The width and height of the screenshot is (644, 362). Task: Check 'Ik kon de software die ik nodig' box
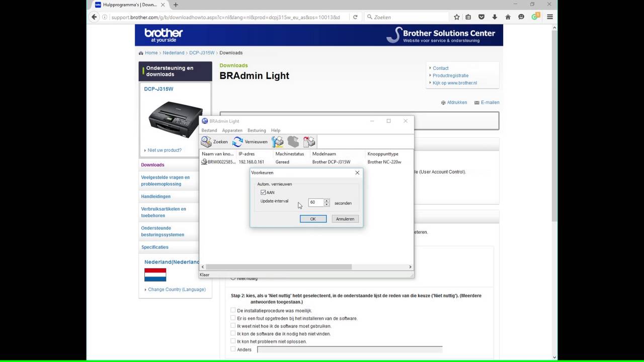pyautogui.click(x=233, y=333)
